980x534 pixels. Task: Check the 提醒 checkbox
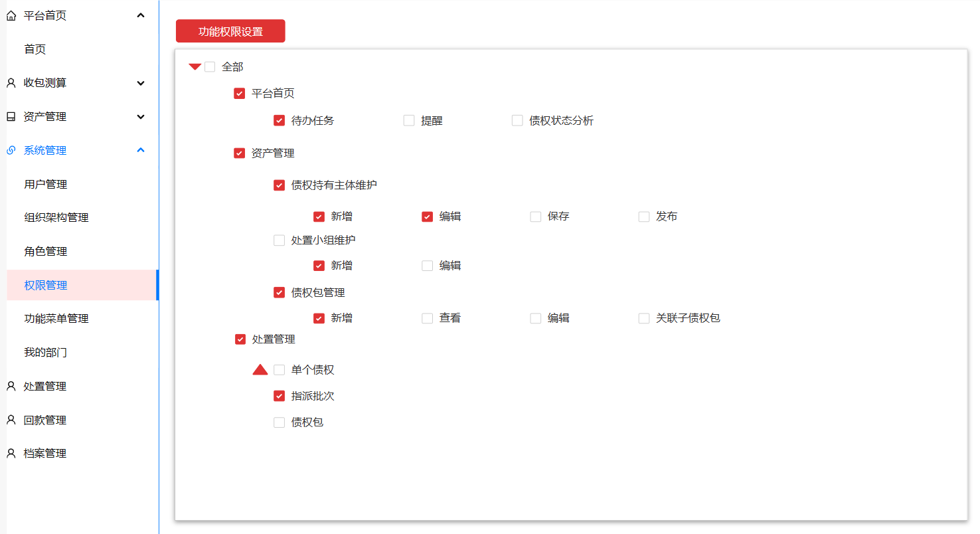coord(409,121)
